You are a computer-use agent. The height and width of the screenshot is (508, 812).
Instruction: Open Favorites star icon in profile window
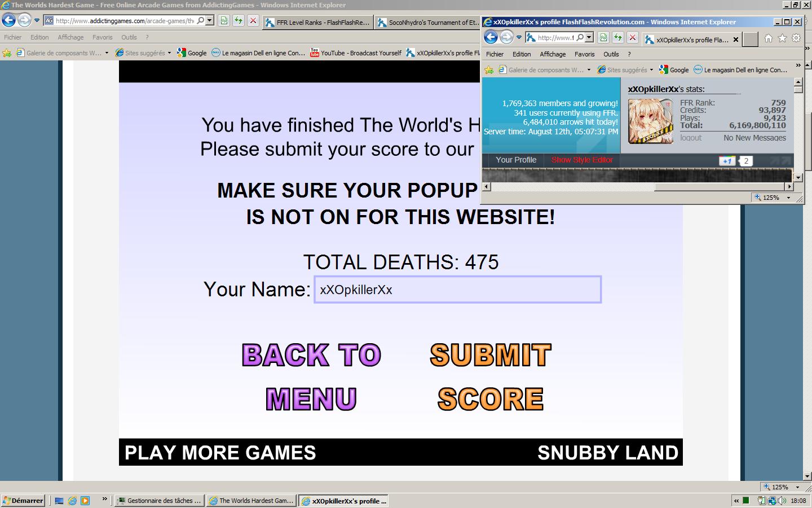(782, 38)
